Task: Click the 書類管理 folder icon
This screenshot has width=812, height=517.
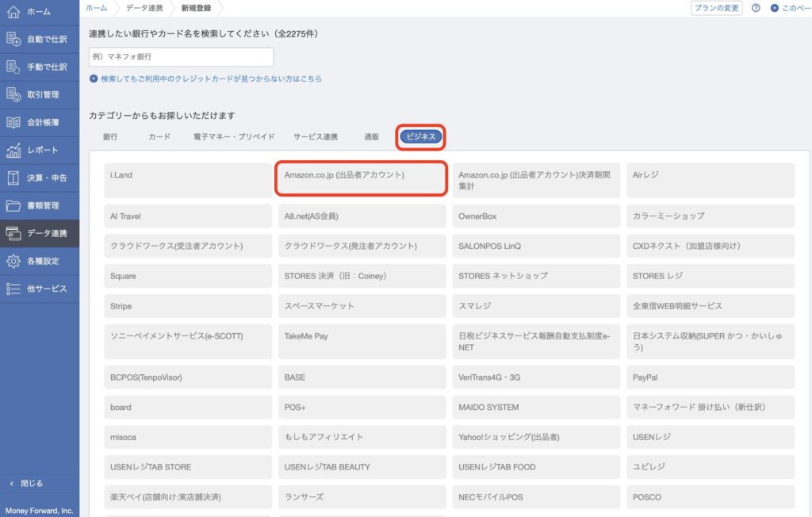Action: [13, 205]
